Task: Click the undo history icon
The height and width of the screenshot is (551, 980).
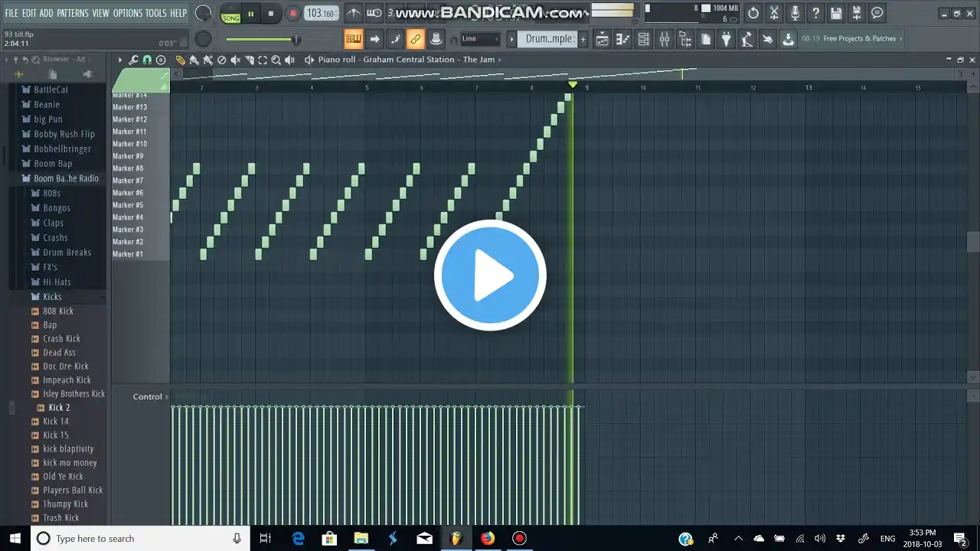Action: click(x=753, y=13)
